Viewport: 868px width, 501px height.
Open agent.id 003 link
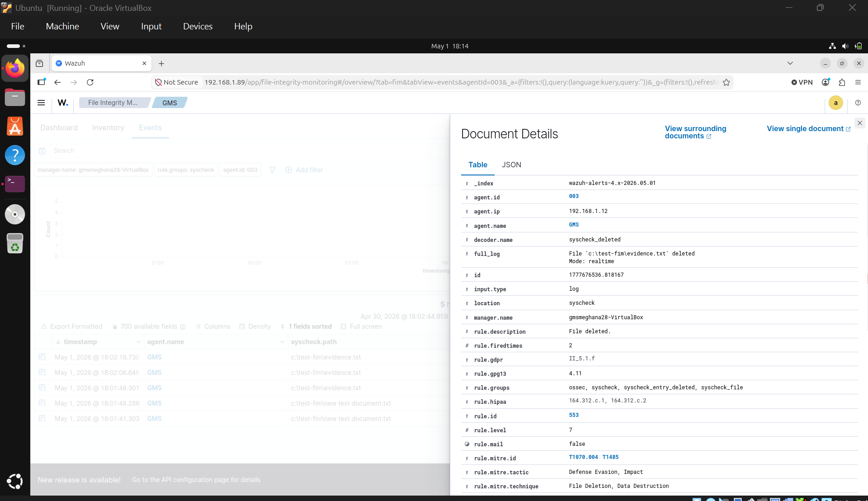point(574,196)
